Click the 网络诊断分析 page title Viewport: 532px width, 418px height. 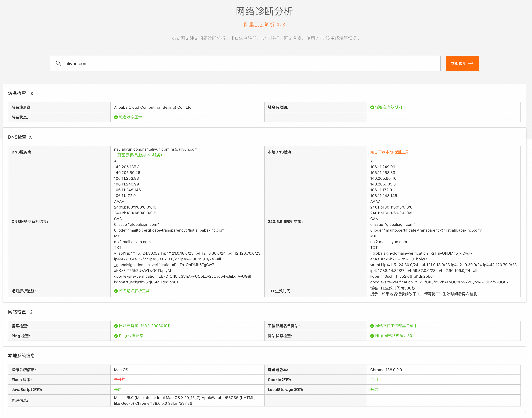(x=264, y=11)
